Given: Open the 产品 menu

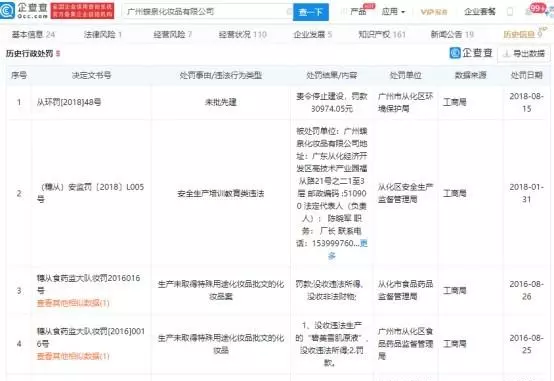Looking at the screenshot, I should 358,12.
